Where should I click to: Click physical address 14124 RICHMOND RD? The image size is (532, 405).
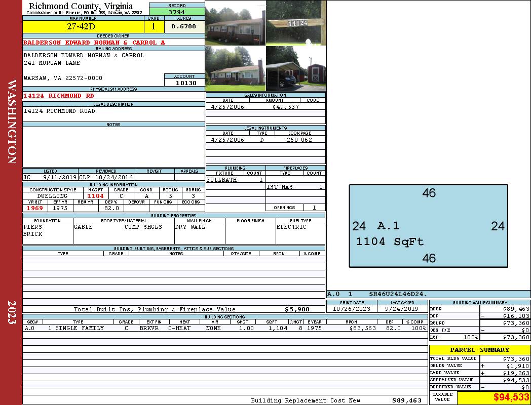coord(59,96)
